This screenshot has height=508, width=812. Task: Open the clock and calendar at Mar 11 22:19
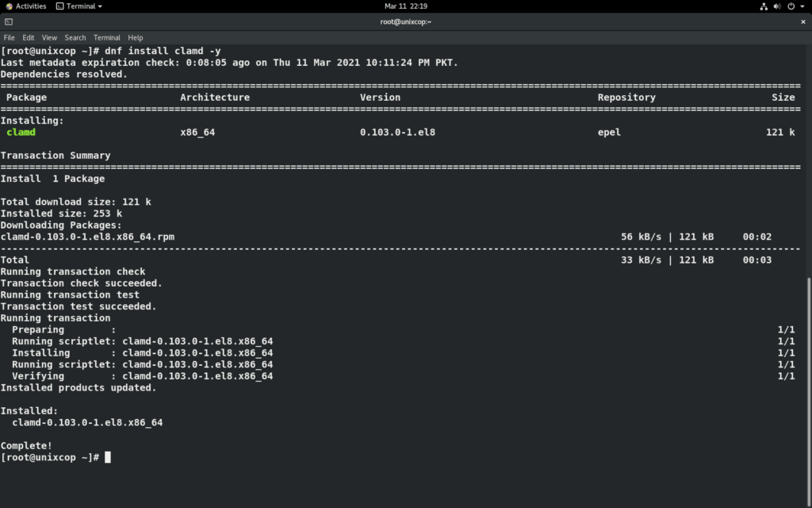pyautogui.click(x=406, y=6)
